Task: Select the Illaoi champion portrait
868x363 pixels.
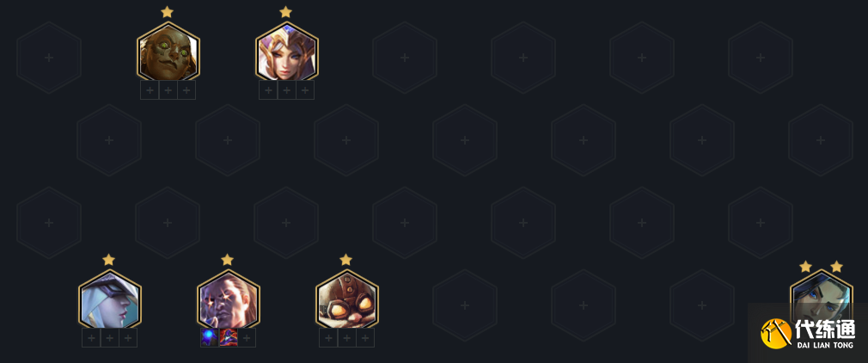Action: [168, 53]
